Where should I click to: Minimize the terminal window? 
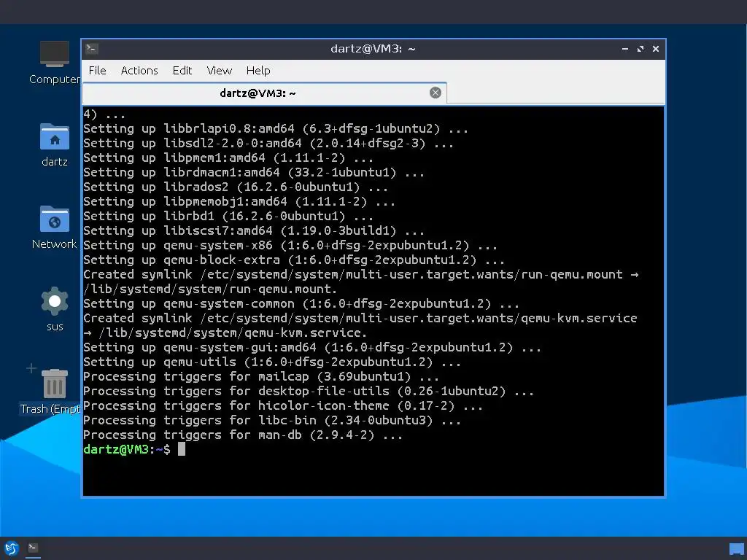tap(625, 49)
